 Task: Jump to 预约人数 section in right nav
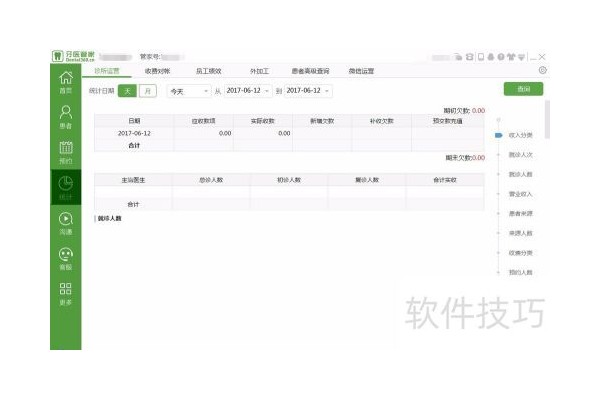point(520,273)
